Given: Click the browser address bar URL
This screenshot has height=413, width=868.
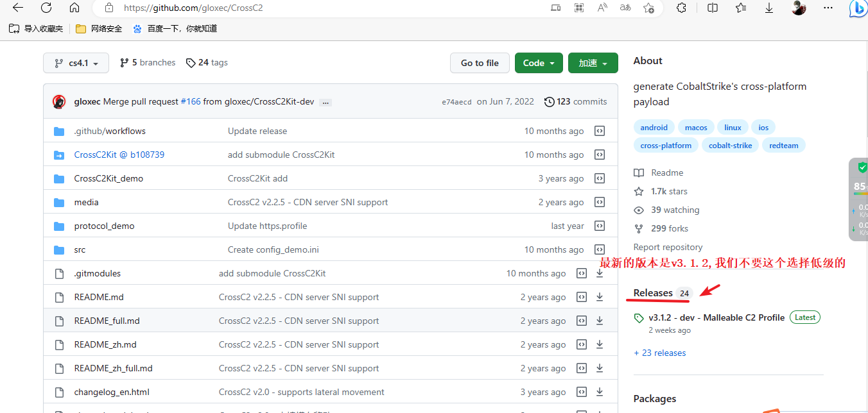Looking at the screenshot, I should coord(193,8).
